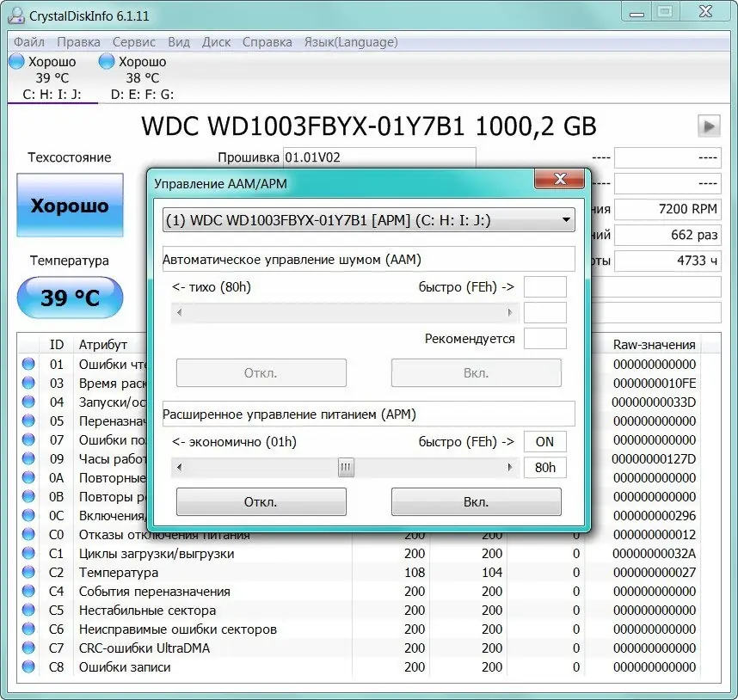
Task: Open the Диск menu
Action: click(216, 42)
